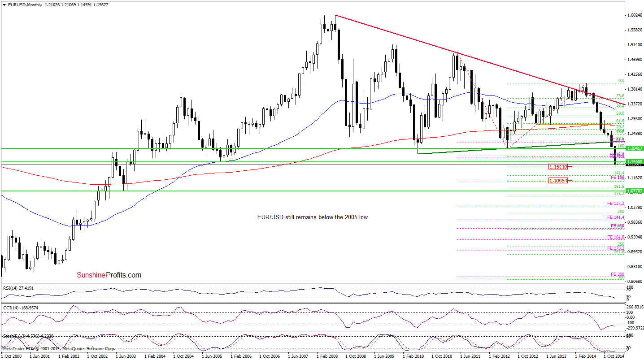Click the 1 Jun 2007 date label
The image size is (644, 360).
[x=298, y=356]
